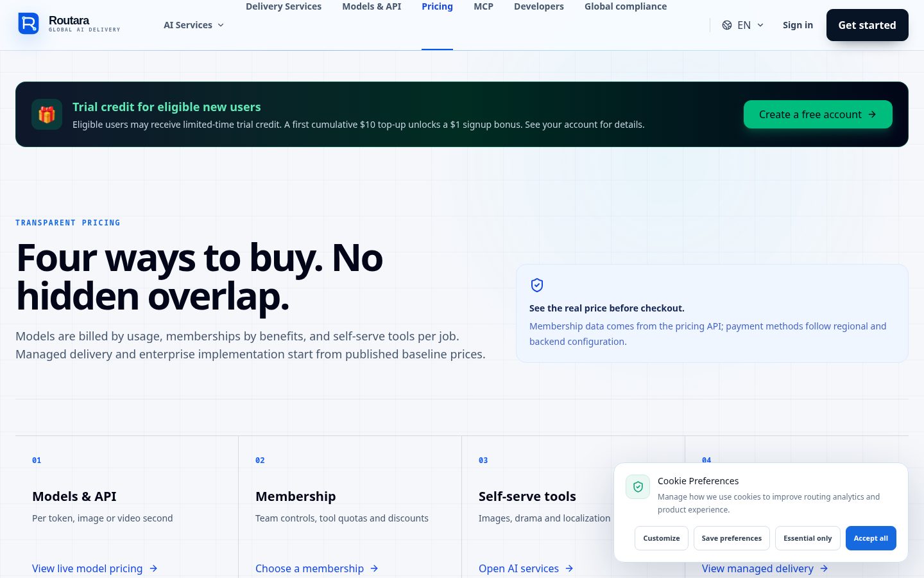Image resolution: width=924 pixels, height=578 pixels.
Task: Open the MCP nav item
Action: pos(483,6)
